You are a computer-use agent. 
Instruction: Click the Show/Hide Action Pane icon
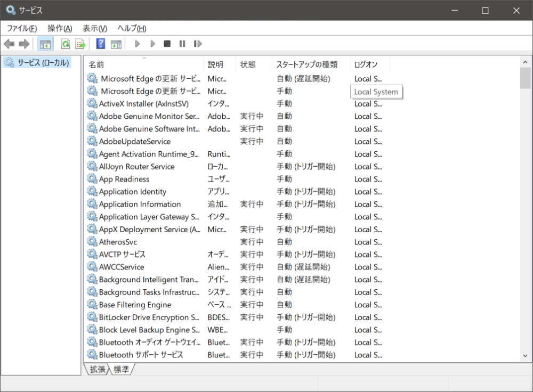click(116, 44)
